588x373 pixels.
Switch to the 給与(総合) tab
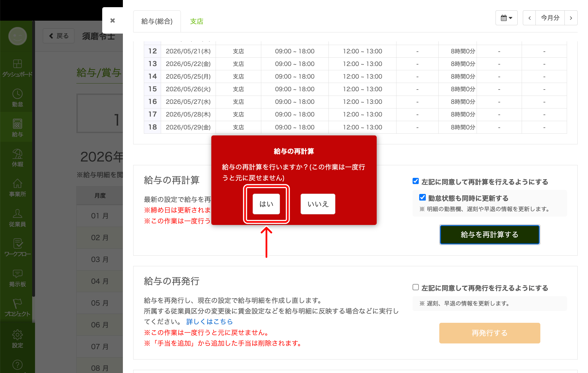click(157, 21)
